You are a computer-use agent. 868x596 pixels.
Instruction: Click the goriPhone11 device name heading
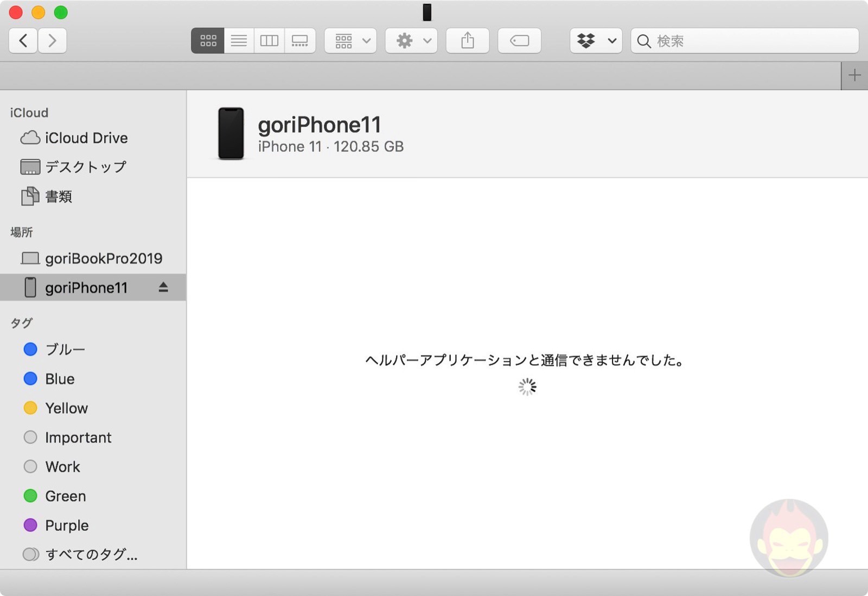point(320,125)
